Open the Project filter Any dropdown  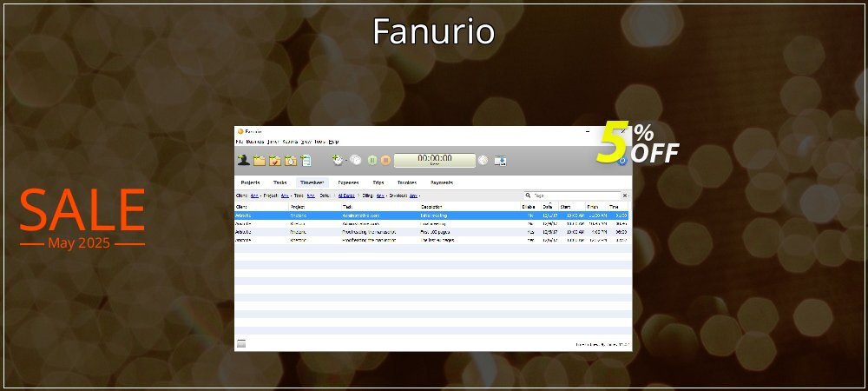click(x=285, y=195)
